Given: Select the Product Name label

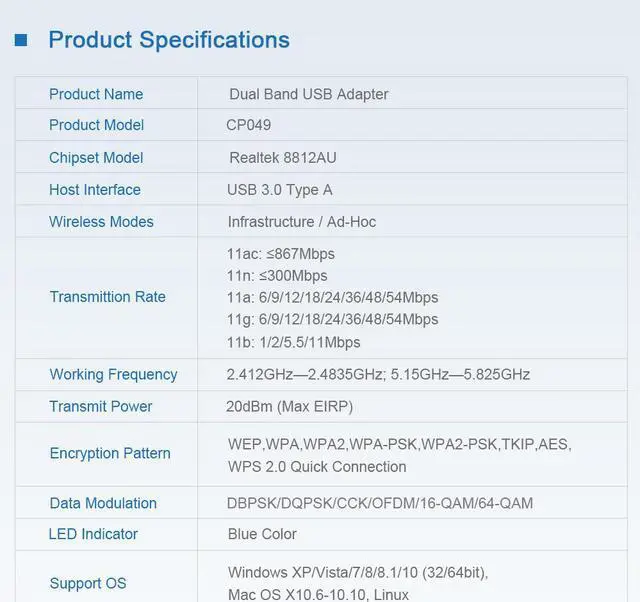Looking at the screenshot, I should (x=96, y=94).
